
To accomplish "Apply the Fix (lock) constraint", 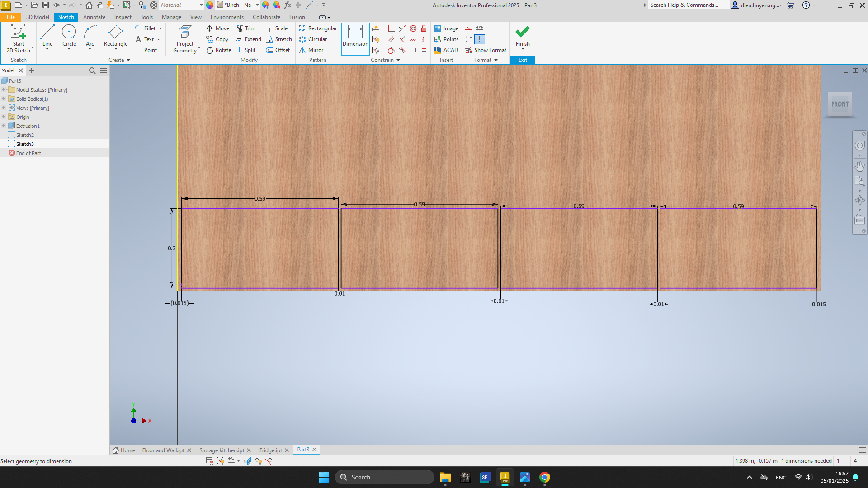I will (424, 28).
